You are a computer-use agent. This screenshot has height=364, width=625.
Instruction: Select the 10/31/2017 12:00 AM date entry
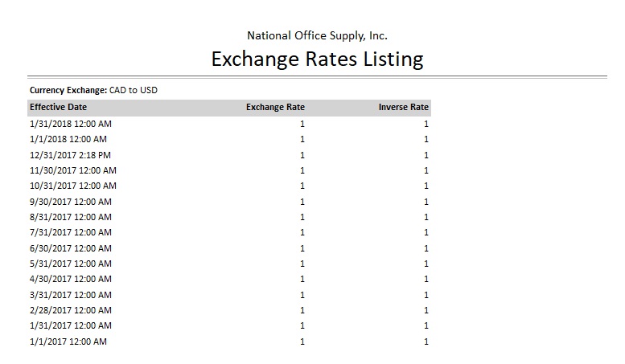[72, 186]
